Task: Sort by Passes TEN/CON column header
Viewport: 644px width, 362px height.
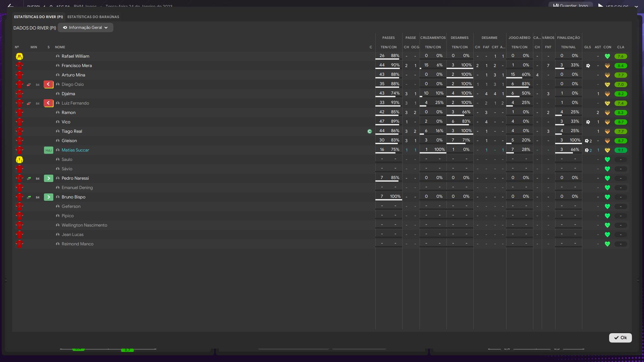Action: [388, 47]
